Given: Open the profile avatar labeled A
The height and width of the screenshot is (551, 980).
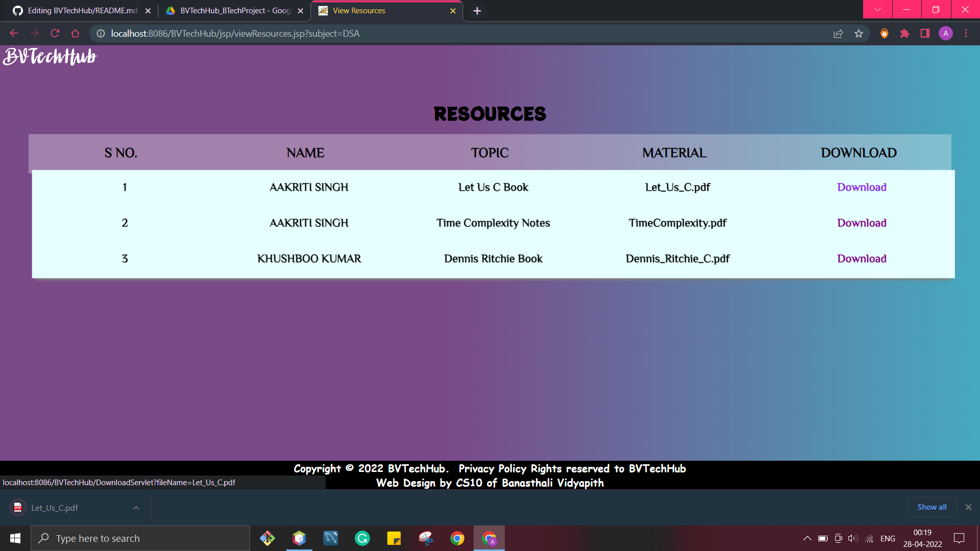Looking at the screenshot, I should point(945,34).
